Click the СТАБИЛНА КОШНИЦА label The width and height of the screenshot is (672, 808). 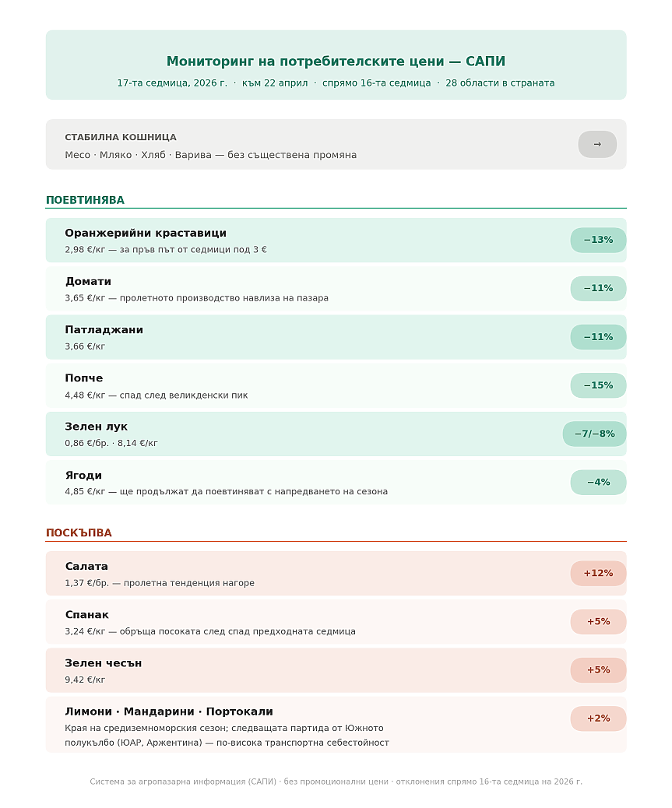click(x=121, y=137)
